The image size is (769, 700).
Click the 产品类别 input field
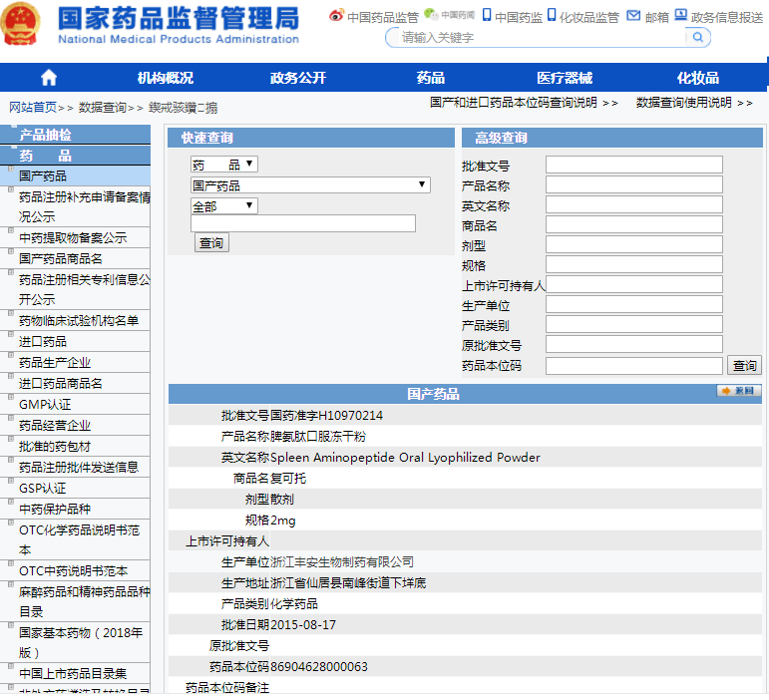coord(634,324)
